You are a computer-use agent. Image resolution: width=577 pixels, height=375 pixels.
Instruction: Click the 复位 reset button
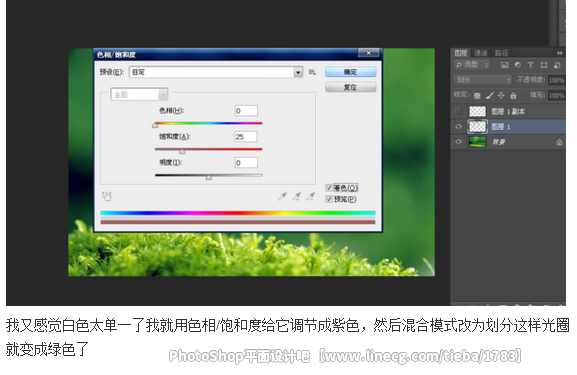click(x=350, y=87)
